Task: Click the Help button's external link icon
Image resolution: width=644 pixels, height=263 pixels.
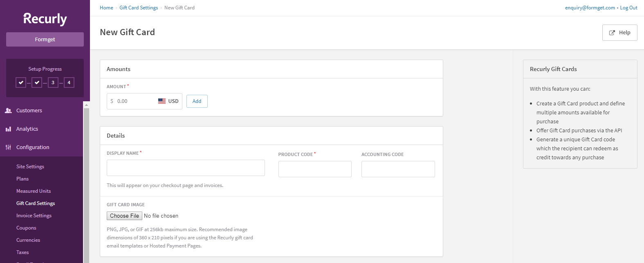Action: point(612,33)
